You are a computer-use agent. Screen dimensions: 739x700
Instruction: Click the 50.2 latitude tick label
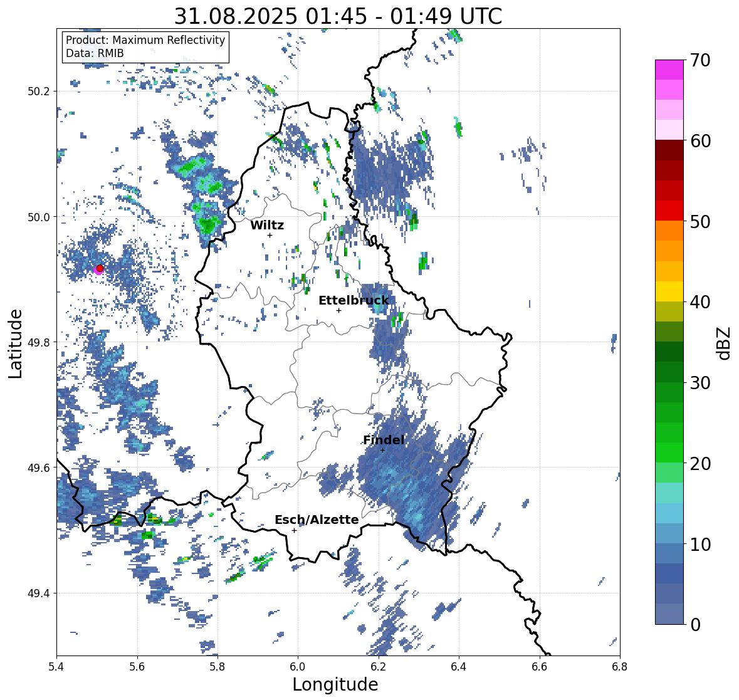pos(38,91)
